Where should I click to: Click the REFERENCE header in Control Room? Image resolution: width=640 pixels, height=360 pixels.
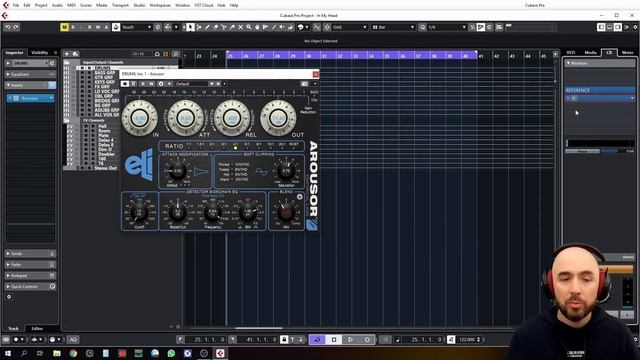pyautogui.click(x=600, y=90)
